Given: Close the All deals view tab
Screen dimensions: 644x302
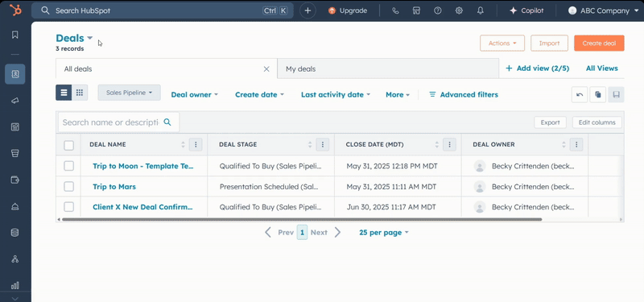Looking at the screenshot, I should pos(266,69).
